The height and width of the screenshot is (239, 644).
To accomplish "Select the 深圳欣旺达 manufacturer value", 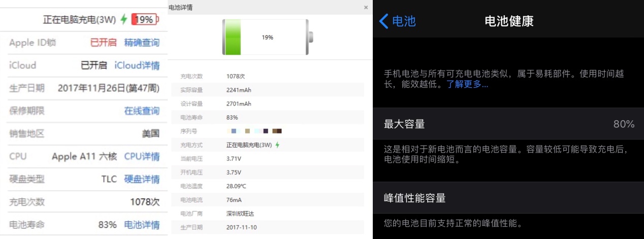I will 240,214.
